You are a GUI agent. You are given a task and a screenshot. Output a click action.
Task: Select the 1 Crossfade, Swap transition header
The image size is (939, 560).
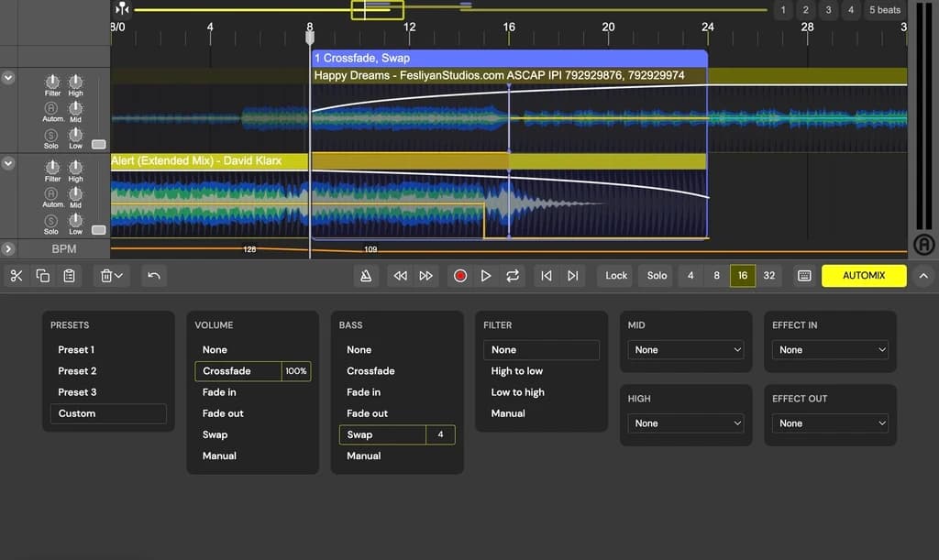point(510,59)
